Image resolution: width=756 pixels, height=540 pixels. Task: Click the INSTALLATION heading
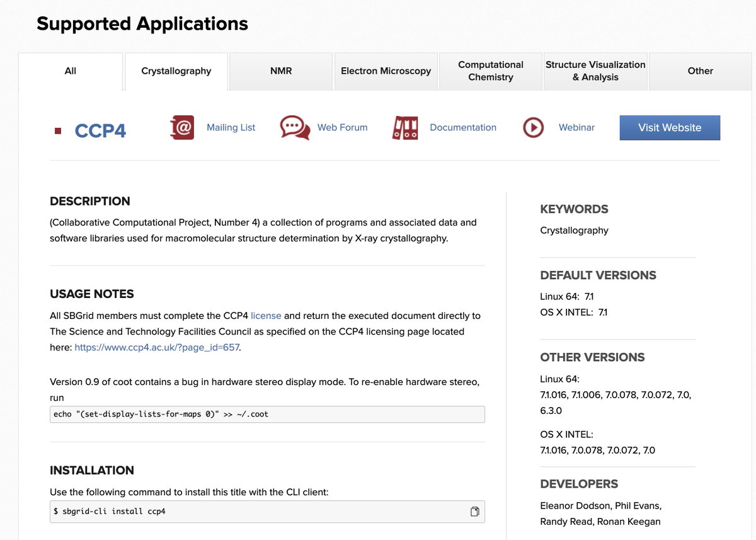pyautogui.click(x=92, y=471)
